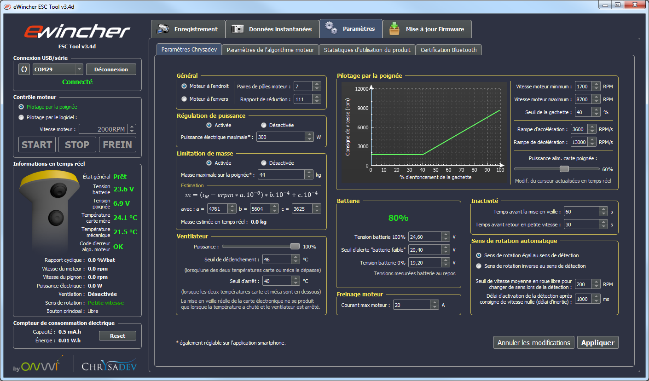The height and width of the screenshot is (381, 649).
Task: Click the STOP motor button
Action: point(77,145)
